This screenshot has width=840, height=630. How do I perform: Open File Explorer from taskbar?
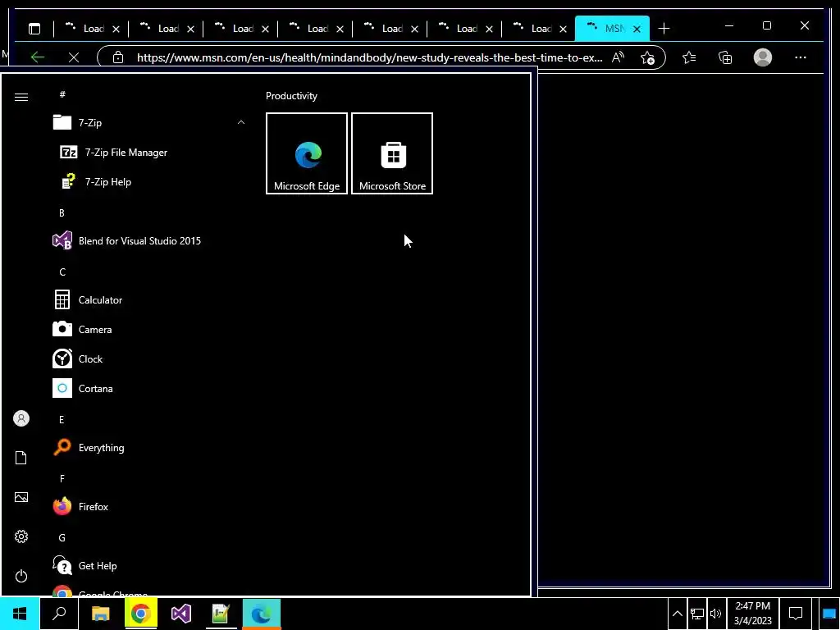coord(100,614)
